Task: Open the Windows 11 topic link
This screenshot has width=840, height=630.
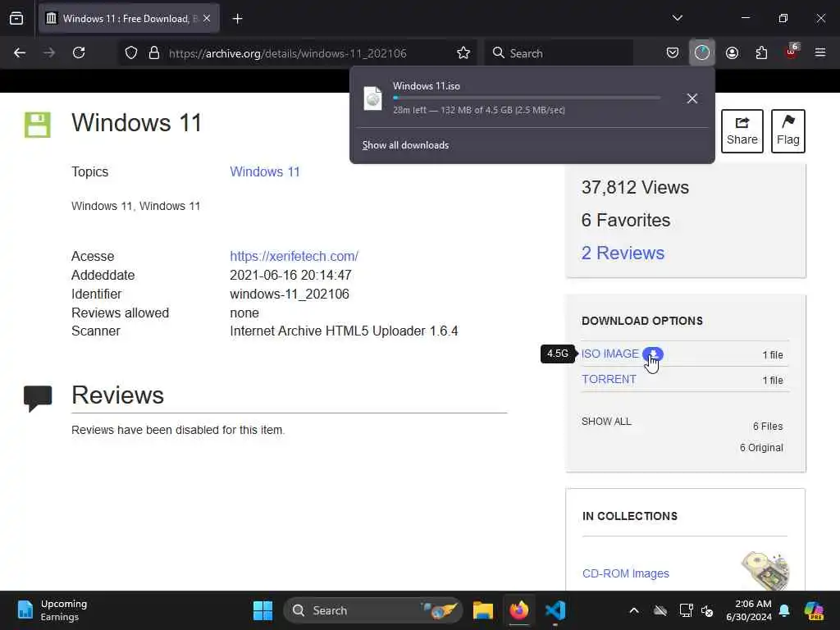Action: 265,172
